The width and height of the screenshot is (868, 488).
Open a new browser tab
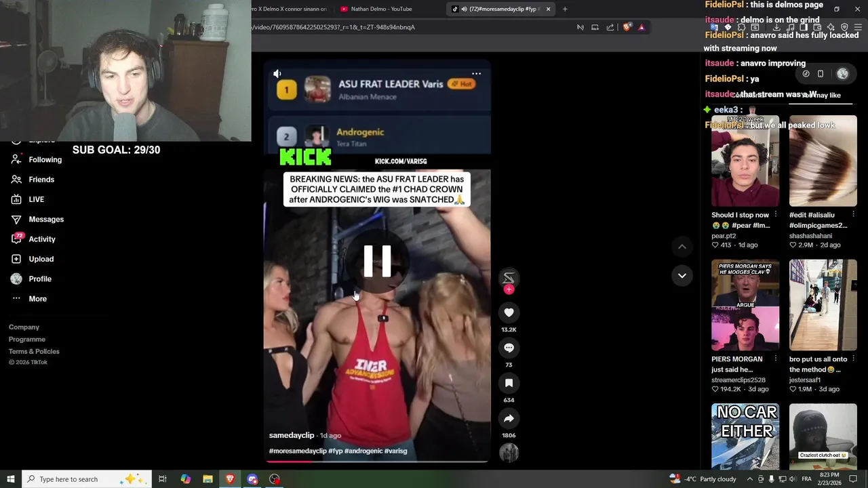click(x=565, y=9)
